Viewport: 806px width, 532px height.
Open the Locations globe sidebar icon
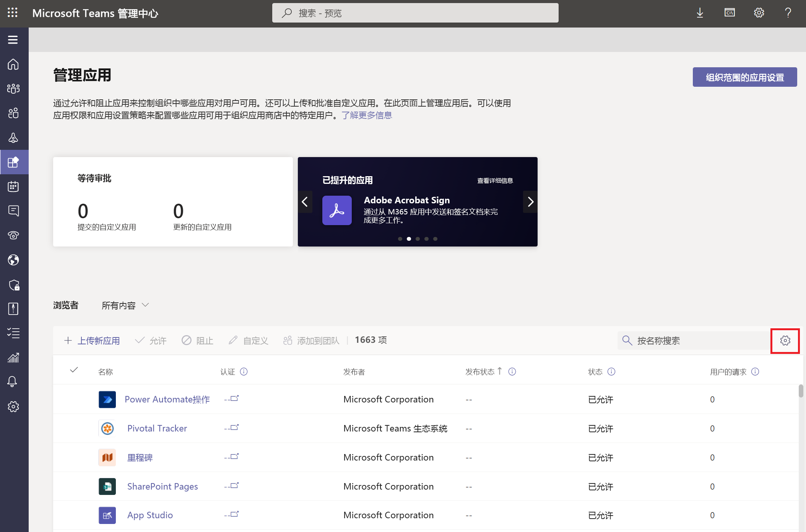(13, 260)
